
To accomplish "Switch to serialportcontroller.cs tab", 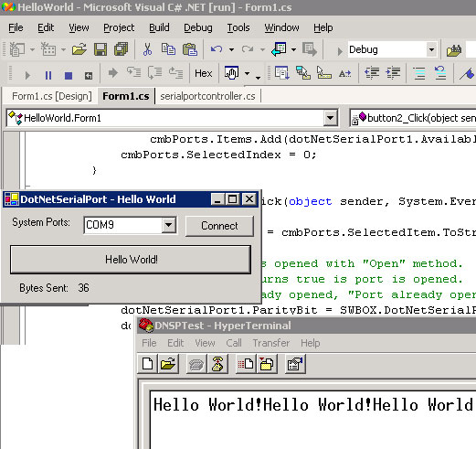I will (207, 96).
